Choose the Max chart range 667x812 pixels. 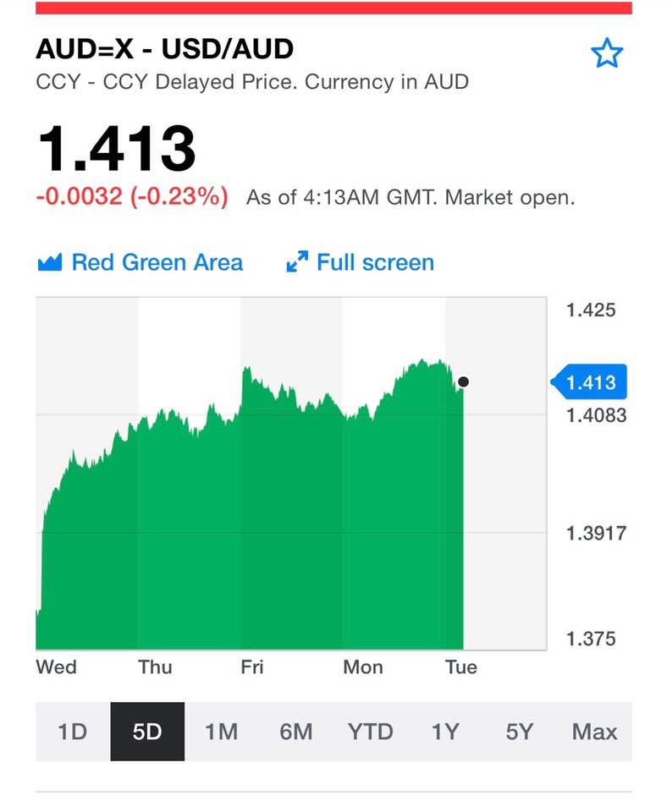pos(594,731)
